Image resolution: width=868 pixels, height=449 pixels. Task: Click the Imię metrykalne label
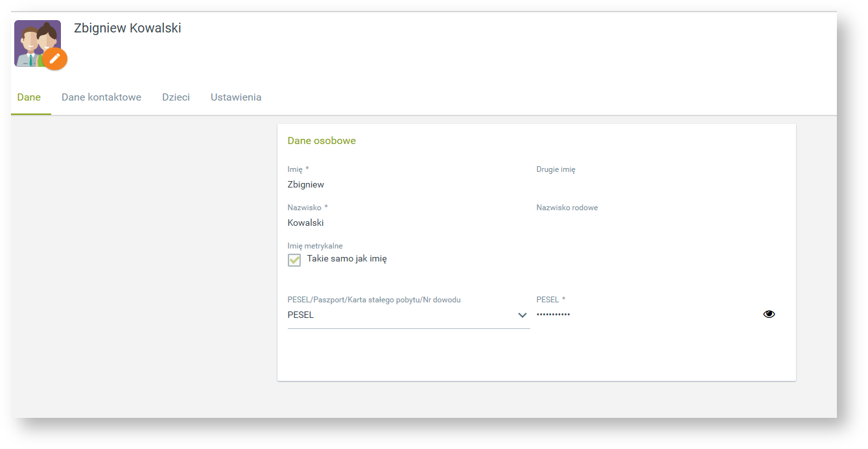(x=315, y=246)
